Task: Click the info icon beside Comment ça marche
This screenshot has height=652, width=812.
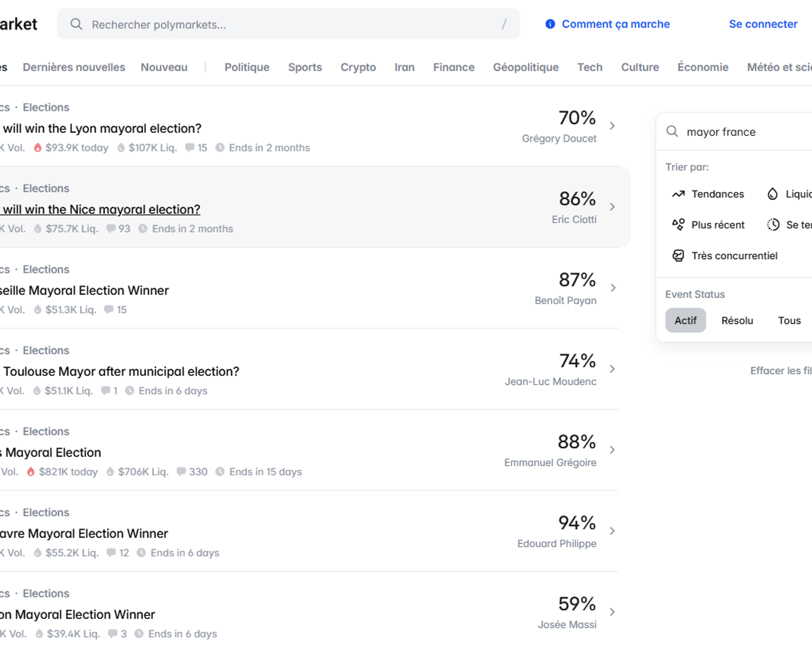Action: [550, 24]
